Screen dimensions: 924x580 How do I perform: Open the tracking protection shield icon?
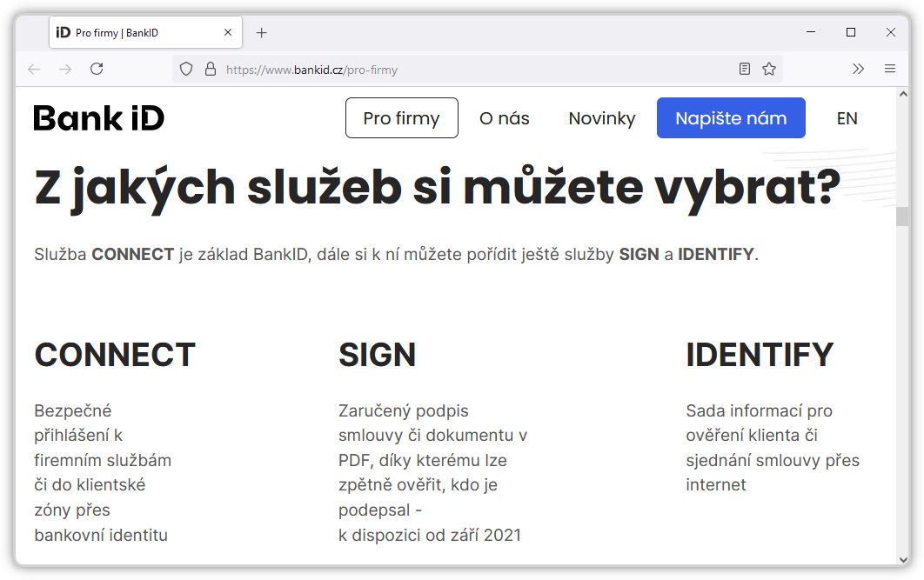[x=185, y=70]
